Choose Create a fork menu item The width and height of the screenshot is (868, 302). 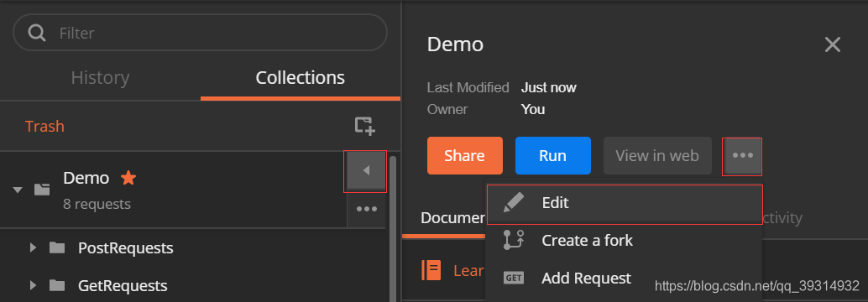[x=624, y=241]
